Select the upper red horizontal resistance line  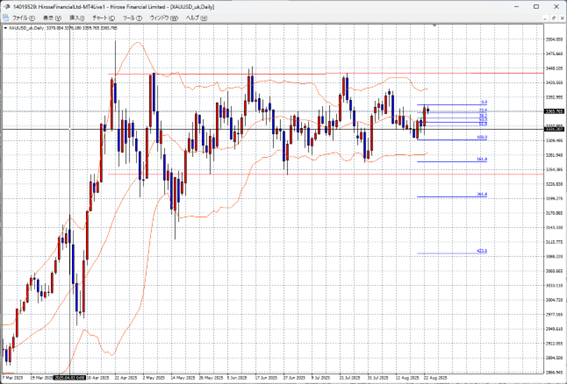click(x=325, y=74)
